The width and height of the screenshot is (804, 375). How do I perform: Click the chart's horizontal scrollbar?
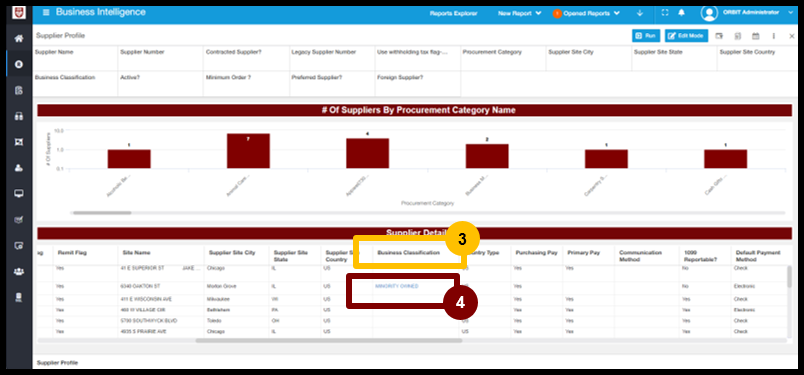428,212
